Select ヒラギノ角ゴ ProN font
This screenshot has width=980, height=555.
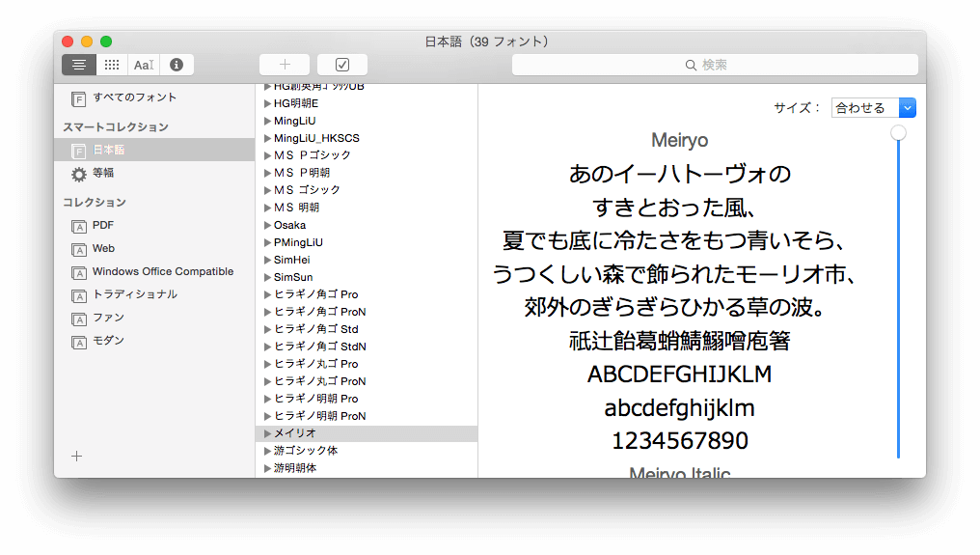click(x=367, y=312)
